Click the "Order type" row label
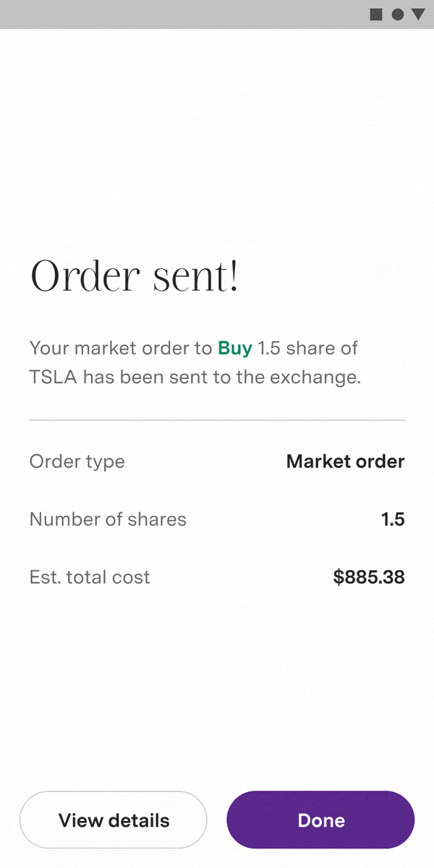The height and width of the screenshot is (868, 434). click(x=77, y=461)
